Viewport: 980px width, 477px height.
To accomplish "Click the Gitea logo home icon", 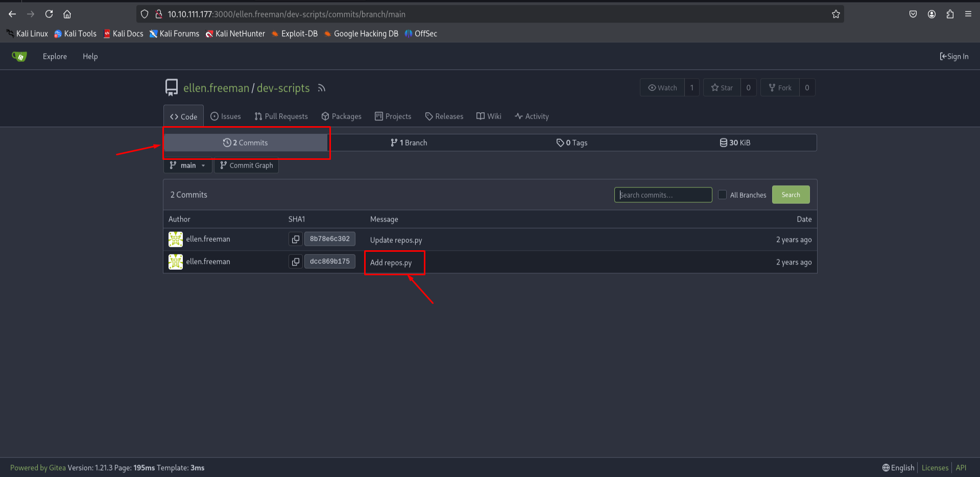I will pos(19,56).
